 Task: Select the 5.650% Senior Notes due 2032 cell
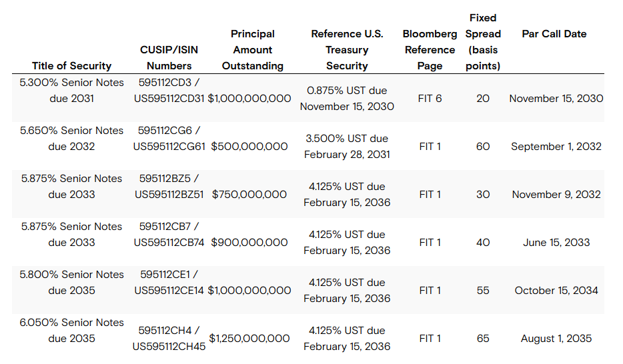click(x=71, y=138)
